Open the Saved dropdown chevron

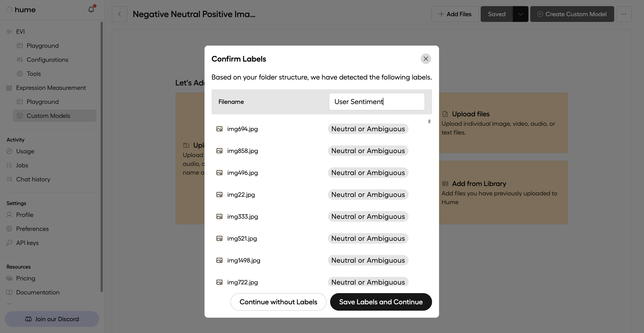click(521, 14)
